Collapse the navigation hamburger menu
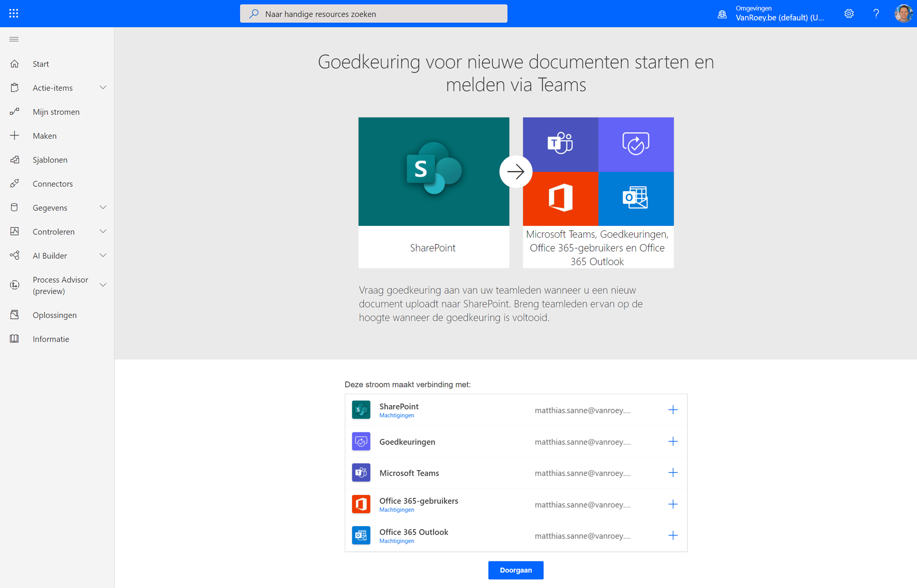Viewport: 917px width, 588px height. coord(14,39)
